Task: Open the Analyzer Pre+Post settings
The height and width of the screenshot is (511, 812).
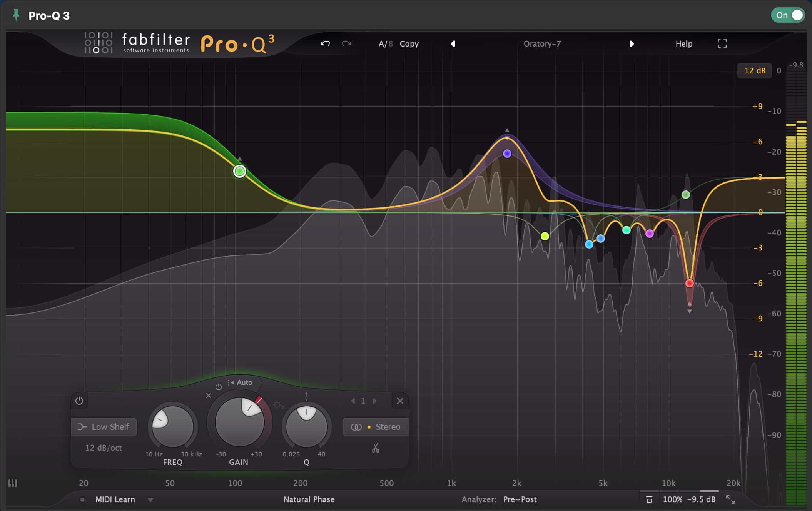Action: [520, 499]
